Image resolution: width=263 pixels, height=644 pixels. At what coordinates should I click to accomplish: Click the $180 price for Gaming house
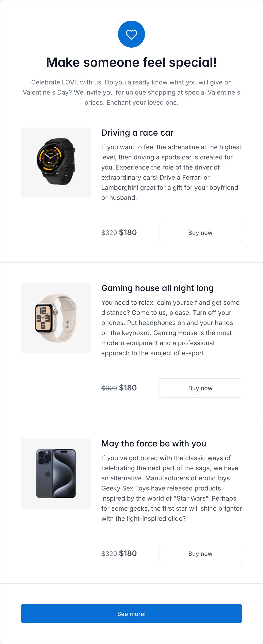(x=128, y=388)
